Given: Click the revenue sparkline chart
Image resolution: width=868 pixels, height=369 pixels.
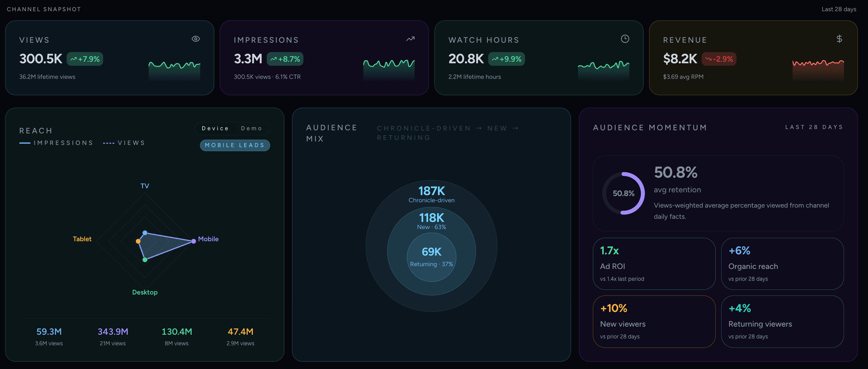Looking at the screenshot, I should coord(818,69).
